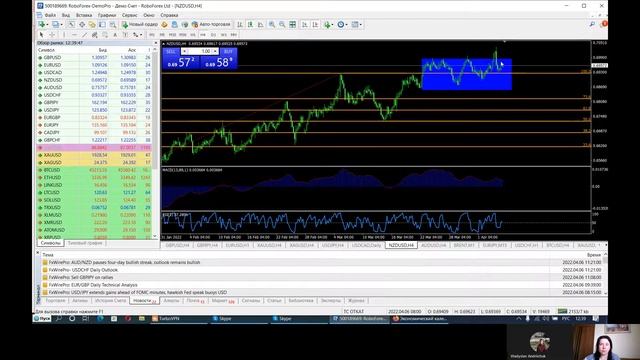Open the templates dropdown
This screenshot has width=640, height=360.
tap(357, 24)
